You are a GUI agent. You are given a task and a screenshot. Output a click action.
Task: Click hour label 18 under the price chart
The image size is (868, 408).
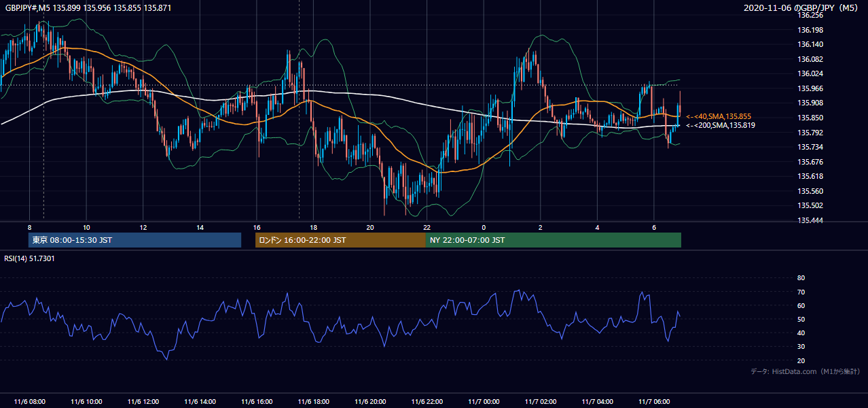pyautogui.click(x=313, y=227)
